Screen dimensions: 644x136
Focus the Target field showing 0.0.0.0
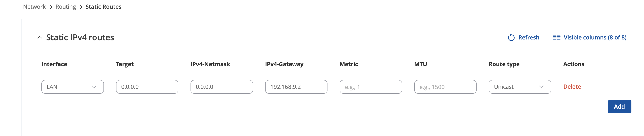(147, 87)
